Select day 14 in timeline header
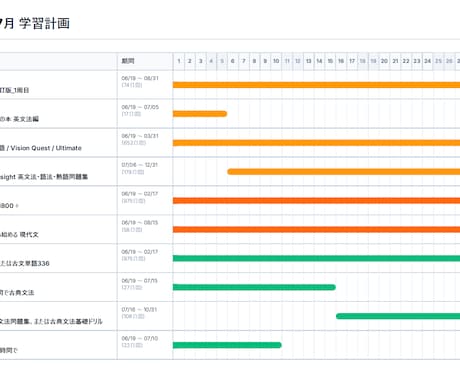The image size is (460, 380). pos(319,61)
